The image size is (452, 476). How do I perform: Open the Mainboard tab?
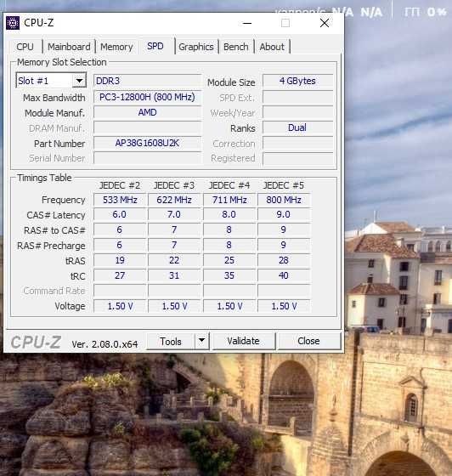coord(69,47)
